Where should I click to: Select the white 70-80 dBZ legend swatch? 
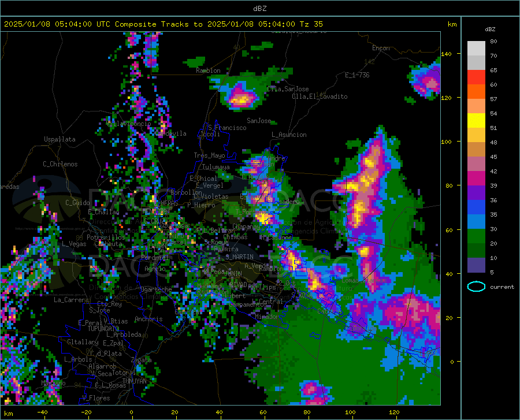click(476, 49)
